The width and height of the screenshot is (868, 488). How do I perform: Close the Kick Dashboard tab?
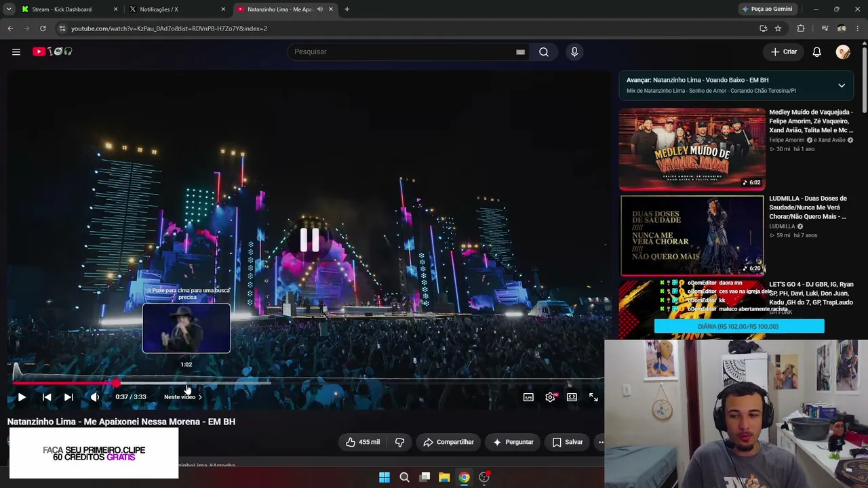(115, 9)
